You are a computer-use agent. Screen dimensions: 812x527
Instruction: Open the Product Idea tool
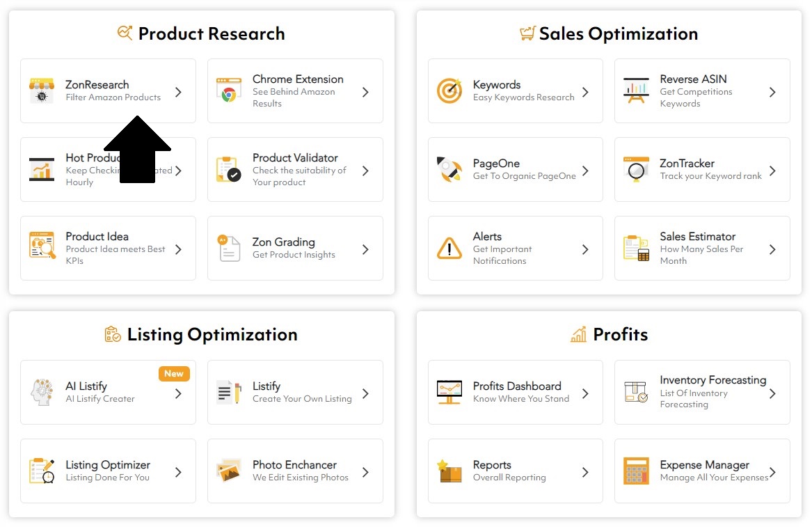pyautogui.click(x=108, y=249)
